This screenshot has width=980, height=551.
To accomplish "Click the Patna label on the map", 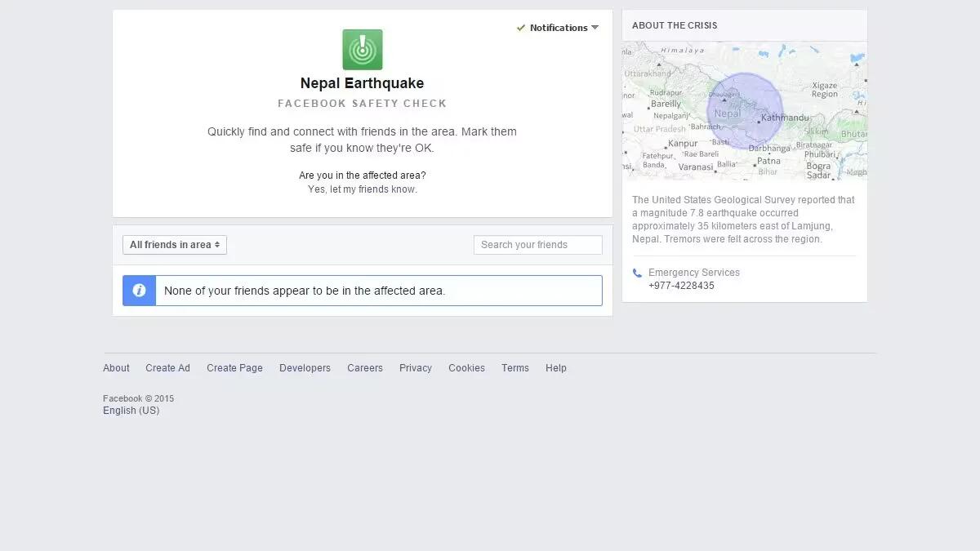I will [x=768, y=161].
